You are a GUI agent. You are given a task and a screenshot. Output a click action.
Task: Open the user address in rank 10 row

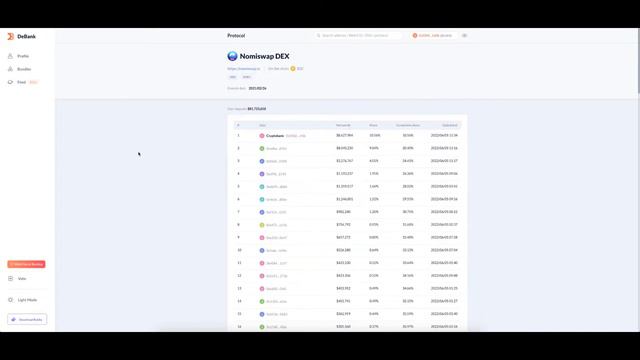pyautogui.click(x=276, y=250)
